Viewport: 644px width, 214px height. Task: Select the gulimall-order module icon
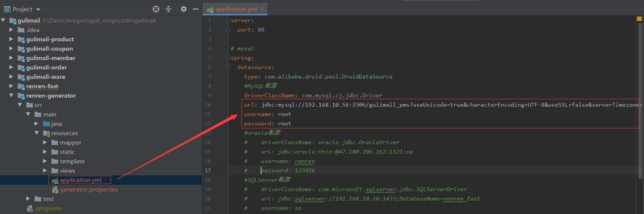point(21,68)
